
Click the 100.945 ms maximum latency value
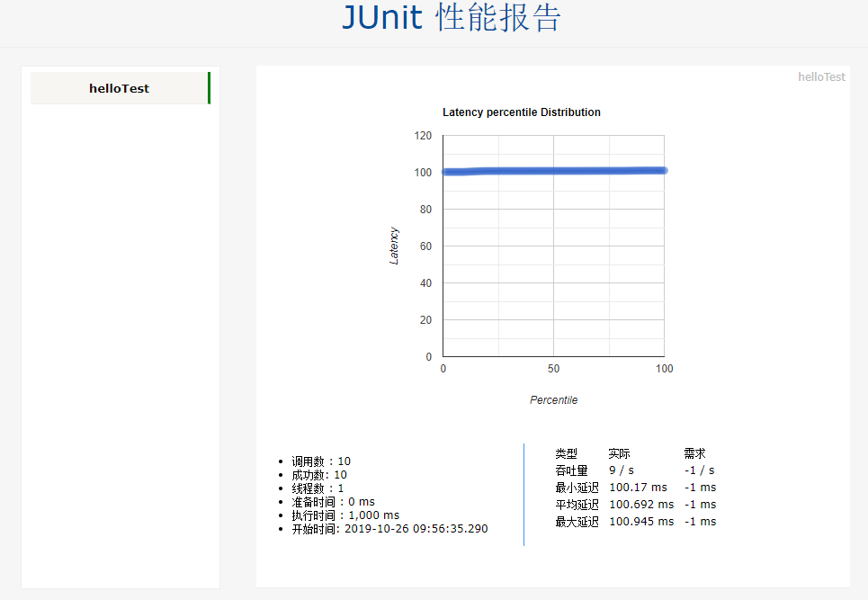[641, 522]
